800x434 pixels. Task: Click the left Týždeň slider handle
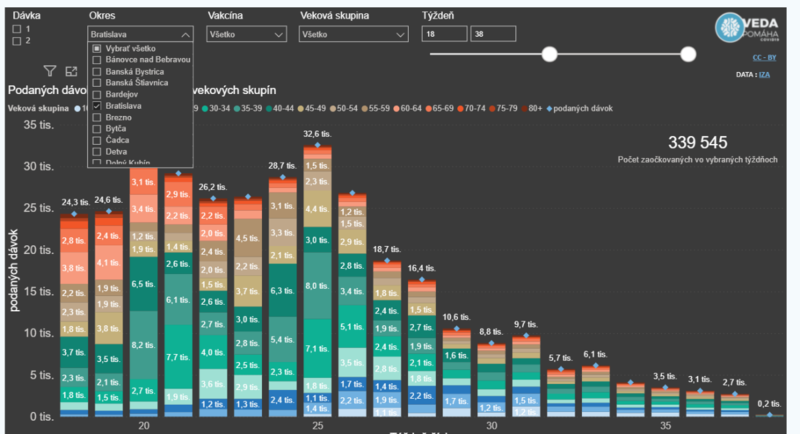click(549, 54)
